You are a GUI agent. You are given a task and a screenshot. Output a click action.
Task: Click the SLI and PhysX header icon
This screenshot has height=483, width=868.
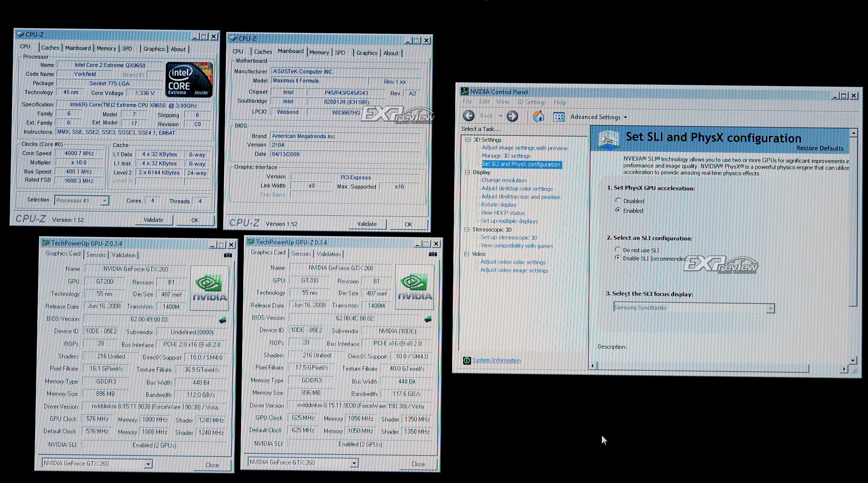608,138
